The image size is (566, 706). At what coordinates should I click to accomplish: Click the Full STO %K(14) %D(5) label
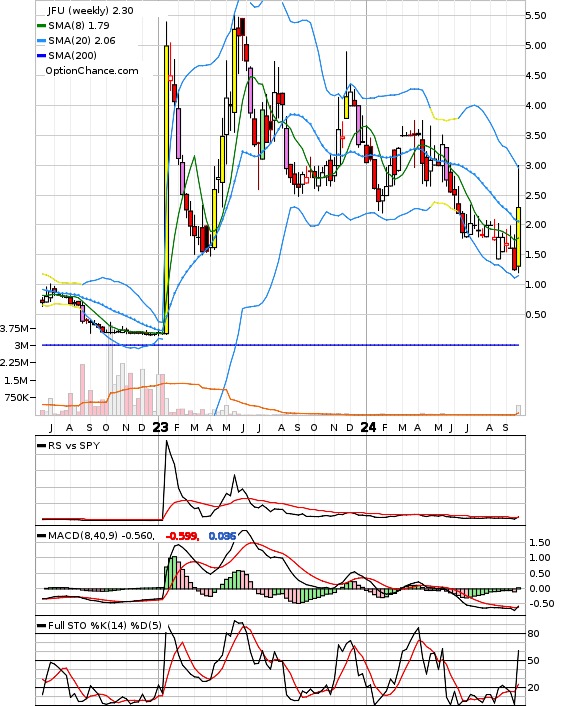point(105,625)
